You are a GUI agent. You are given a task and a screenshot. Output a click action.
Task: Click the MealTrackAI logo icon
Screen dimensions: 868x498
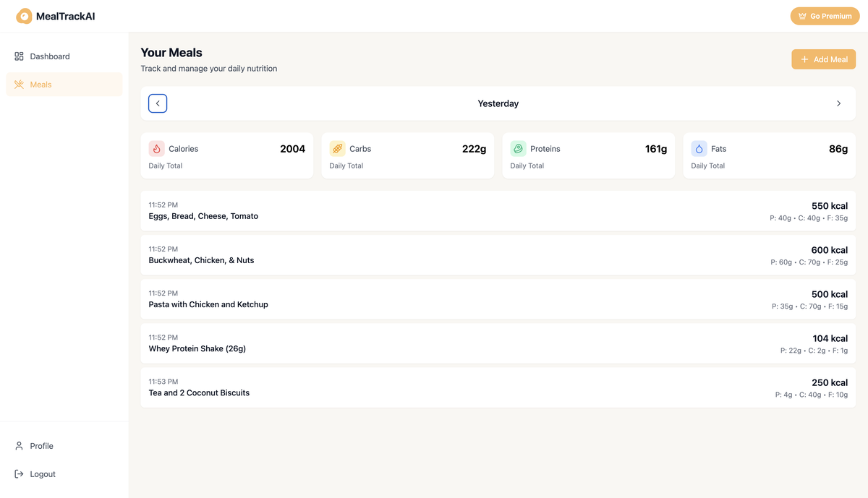pos(24,16)
